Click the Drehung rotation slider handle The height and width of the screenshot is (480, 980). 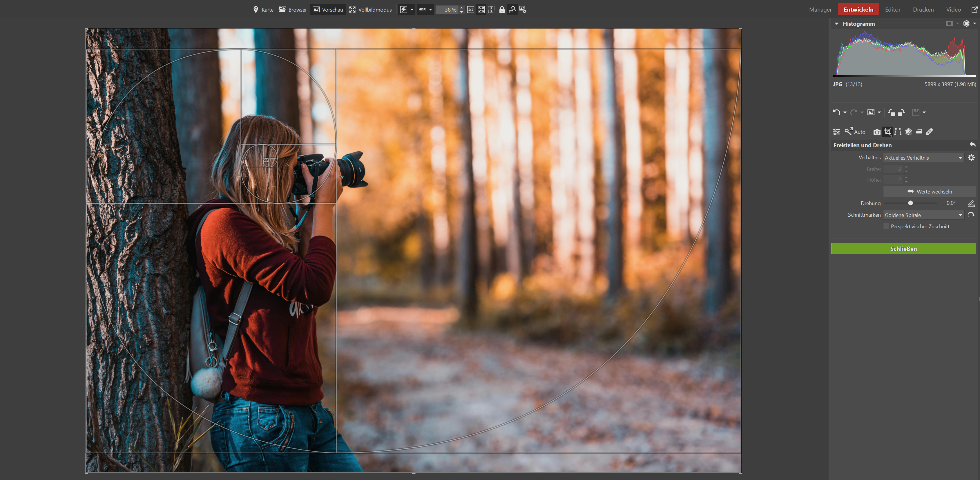[910, 203]
